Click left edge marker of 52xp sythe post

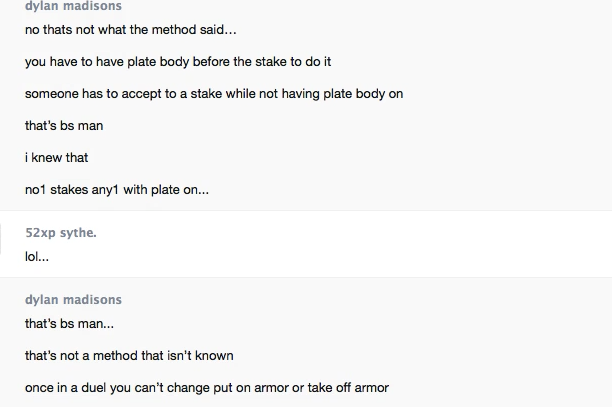pyautogui.click(x=3, y=245)
